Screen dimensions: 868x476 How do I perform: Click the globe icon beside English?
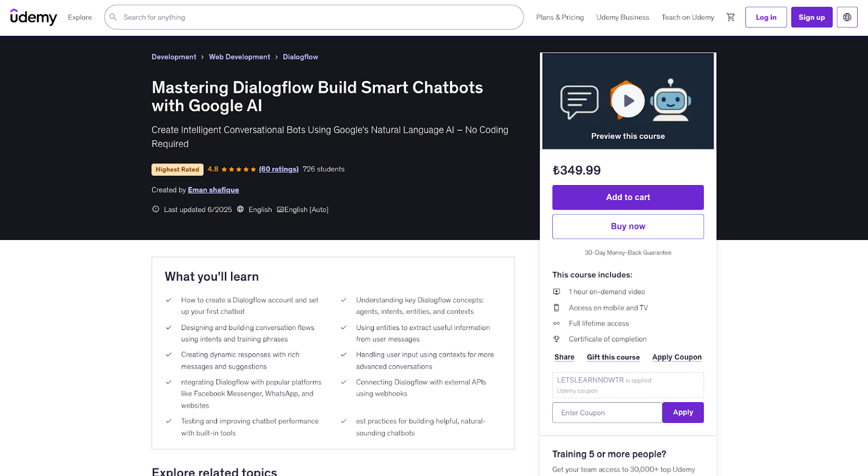pyautogui.click(x=240, y=210)
